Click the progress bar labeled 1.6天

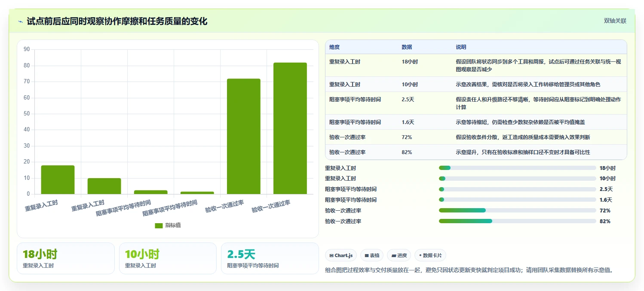point(517,200)
